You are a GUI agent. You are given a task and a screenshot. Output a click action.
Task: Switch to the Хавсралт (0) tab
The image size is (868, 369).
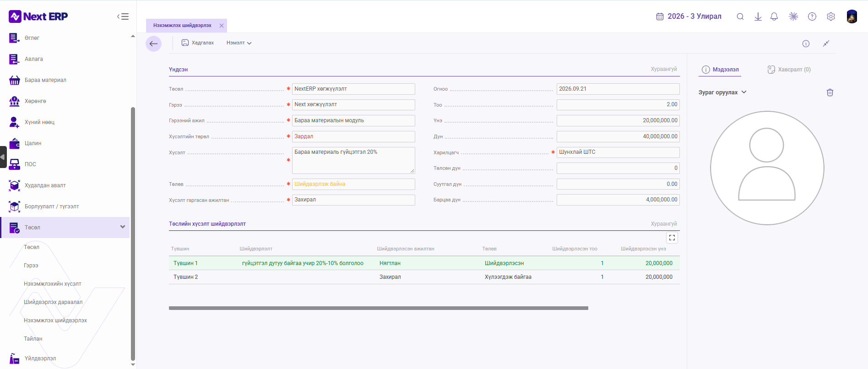[x=789, y=70]
